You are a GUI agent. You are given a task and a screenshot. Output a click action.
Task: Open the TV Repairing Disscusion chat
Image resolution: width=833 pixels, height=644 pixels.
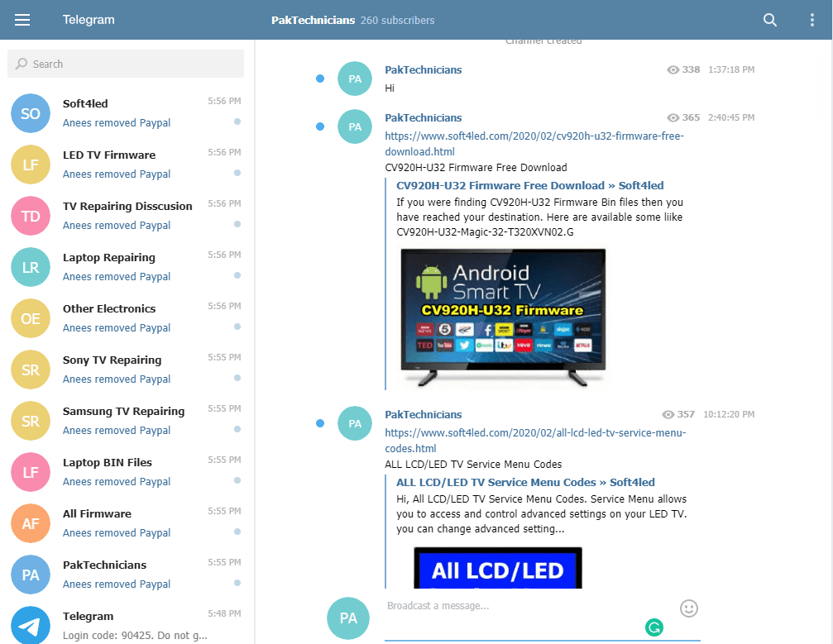coord(127,216)
